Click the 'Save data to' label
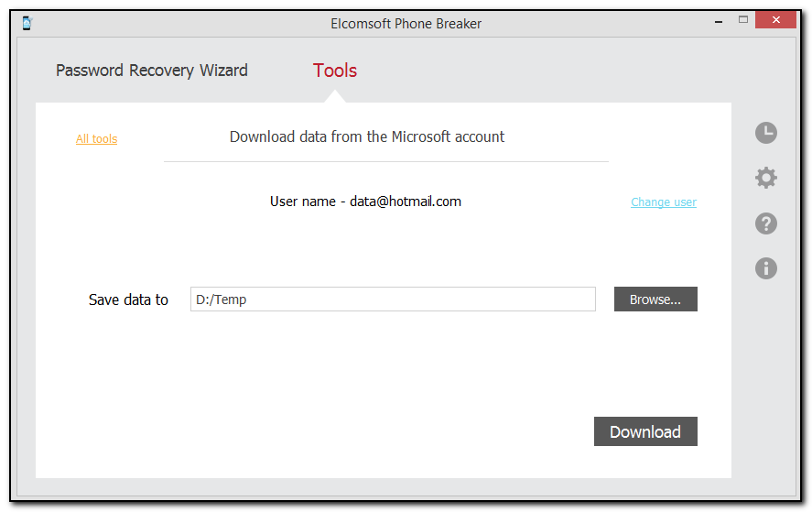The image size is (812, 512). coord(128,300)
